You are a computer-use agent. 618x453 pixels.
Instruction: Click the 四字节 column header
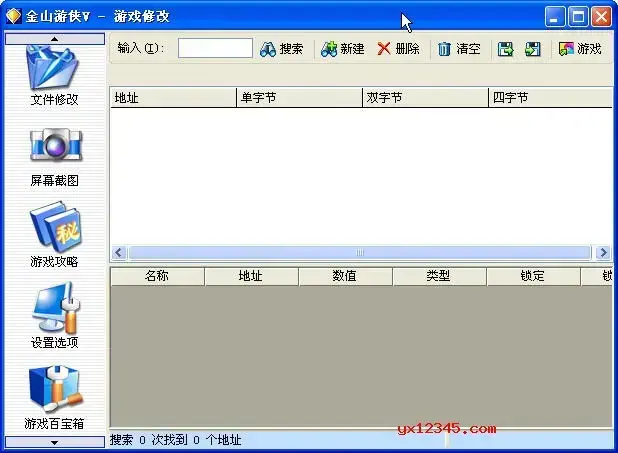pyautogui.click(x=551, y=97)
